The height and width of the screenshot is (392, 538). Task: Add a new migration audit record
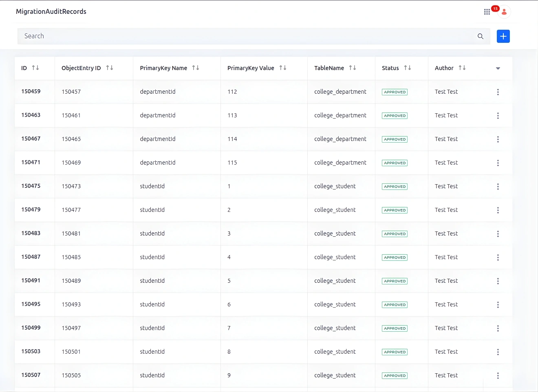pyautogui.click(x=503, y=36)
